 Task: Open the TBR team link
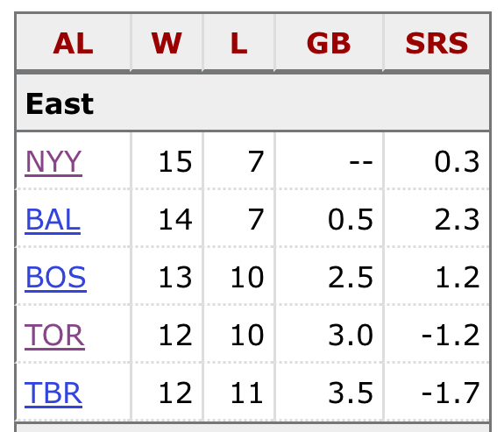pyautogui.click(x=53, y=393)
